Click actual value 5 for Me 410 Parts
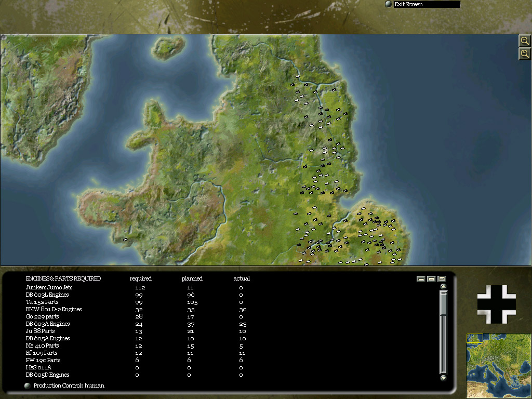This screenshot has height=399, width=532. point(241,346)
